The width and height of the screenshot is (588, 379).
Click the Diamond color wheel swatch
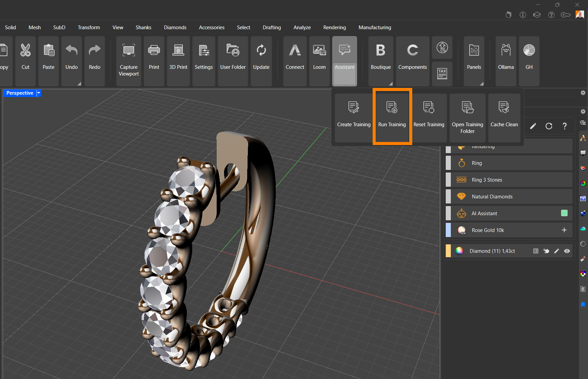click(459, 251)
